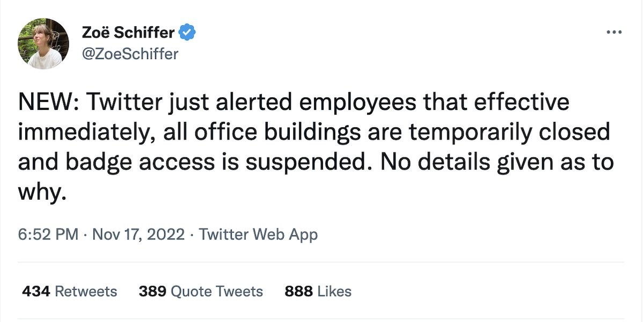The width and height of the screenshot is (644, 322).
Task: Click the word why. ending the tweet
Action: 42,193
